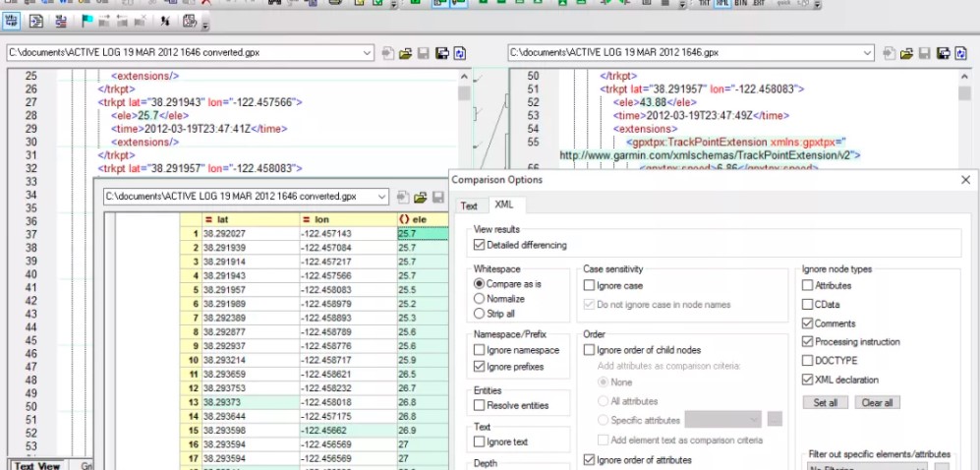Select TXT compare mode icon
980x470 pixels.
click(705, 3)
